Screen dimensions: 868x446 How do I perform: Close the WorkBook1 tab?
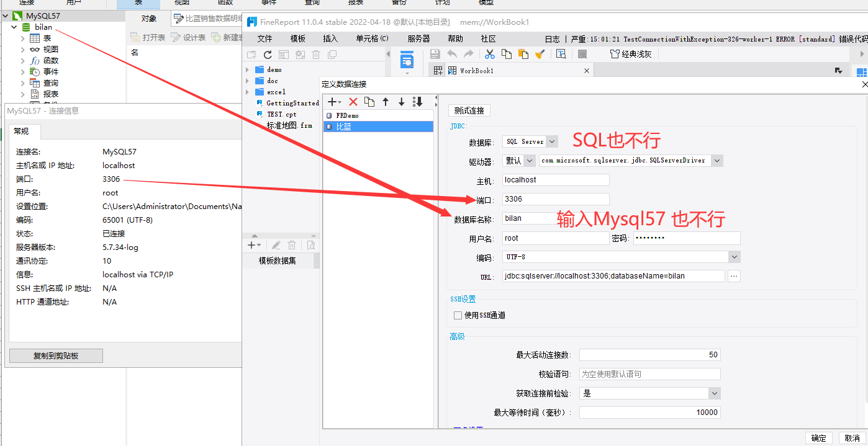pos(587,71)
